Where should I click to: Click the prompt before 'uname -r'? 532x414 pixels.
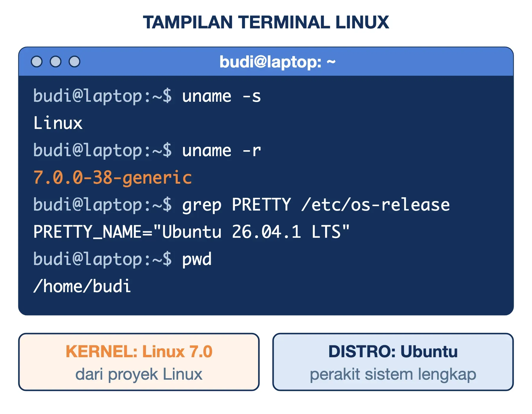pyautogui.click(x=103, y=151)
